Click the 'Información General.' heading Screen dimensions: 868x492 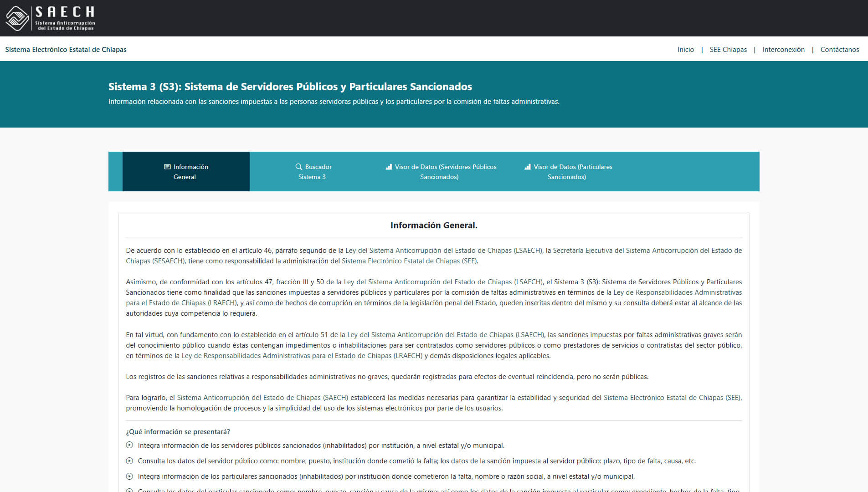434,225
